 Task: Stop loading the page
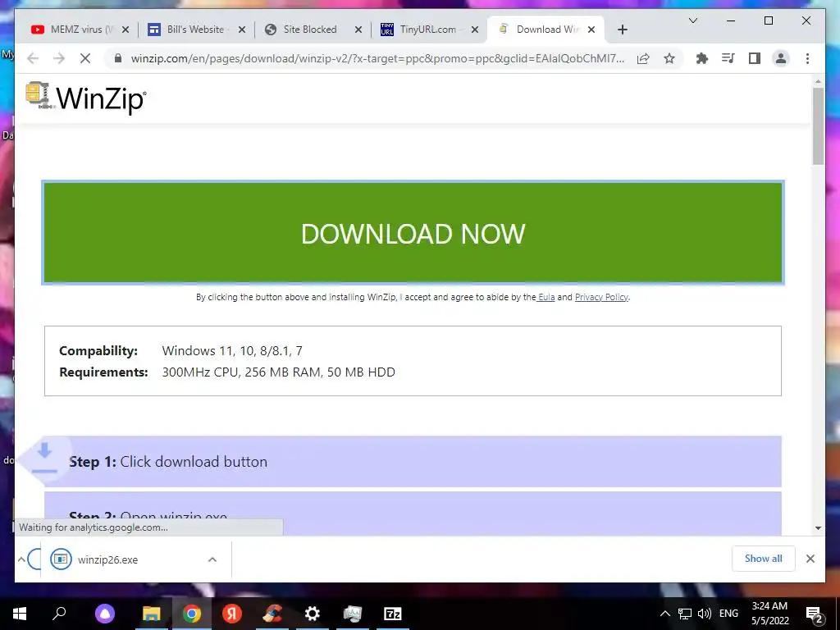[85, 58]
